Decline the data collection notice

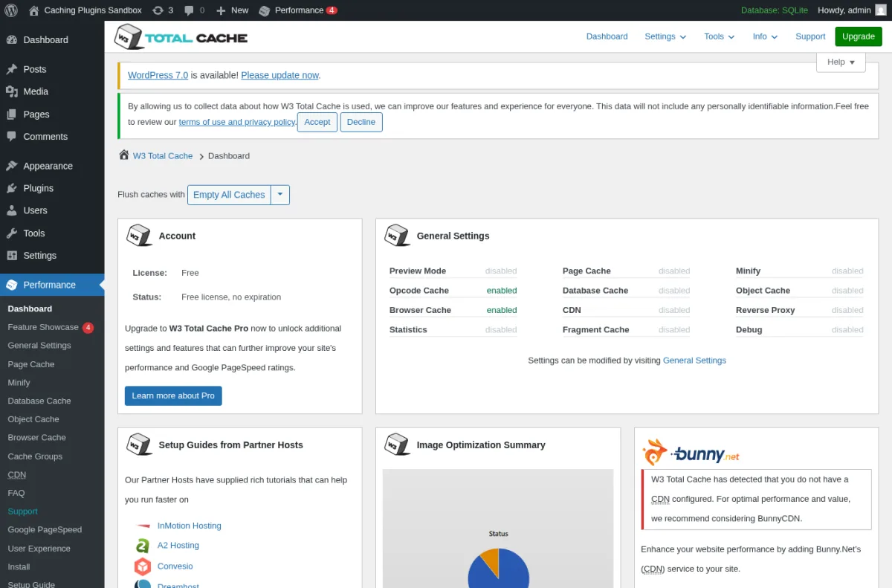click(361, 122)
